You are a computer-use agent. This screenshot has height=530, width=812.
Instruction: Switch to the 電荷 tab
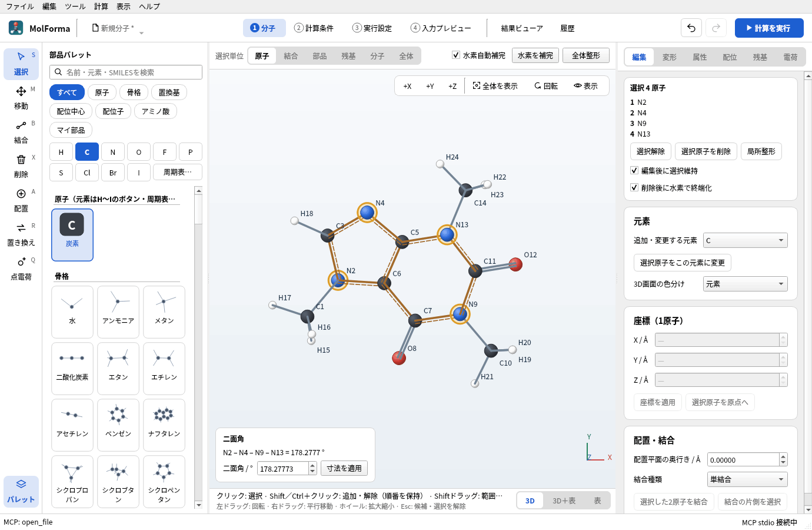click(790, 57)
